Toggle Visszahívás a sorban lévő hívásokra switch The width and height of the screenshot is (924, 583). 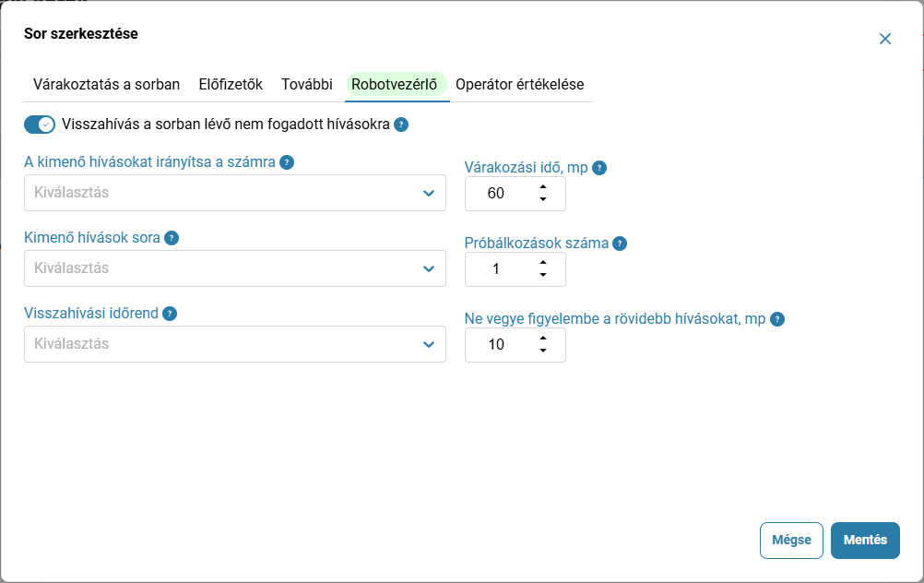[x=40, y=125]
